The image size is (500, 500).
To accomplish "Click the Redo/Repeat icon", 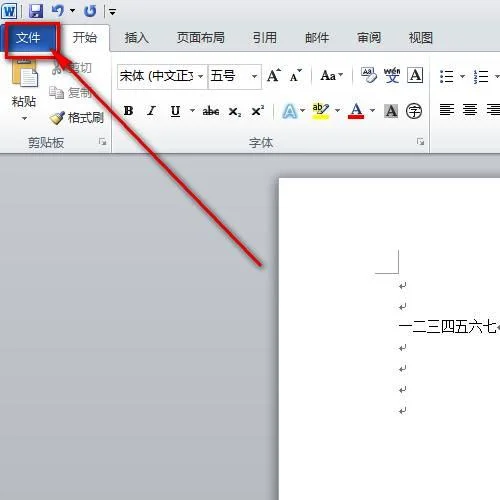I will tap(90, 11).
